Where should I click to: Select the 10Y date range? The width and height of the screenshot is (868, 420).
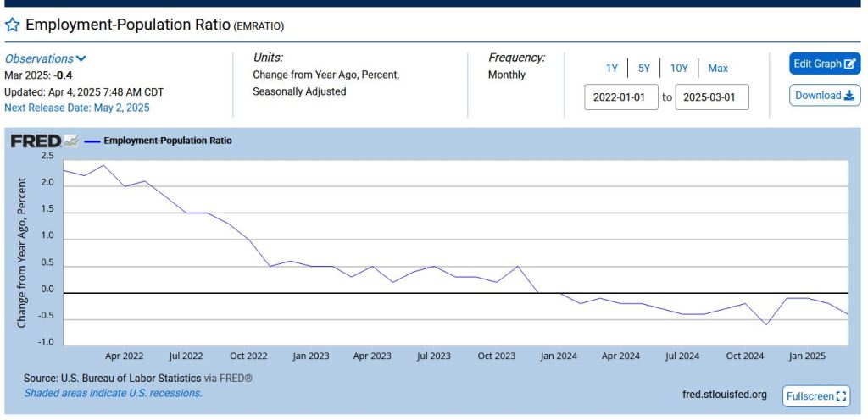coord(679,69)
